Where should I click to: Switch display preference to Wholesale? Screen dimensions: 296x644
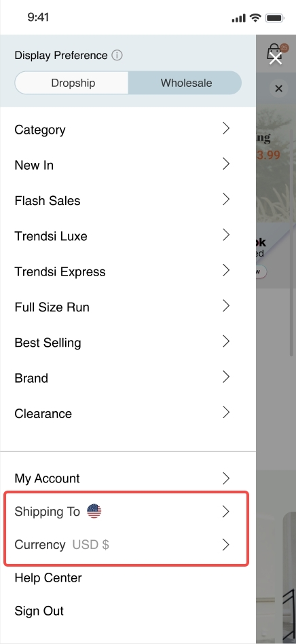tap(186, 83)
